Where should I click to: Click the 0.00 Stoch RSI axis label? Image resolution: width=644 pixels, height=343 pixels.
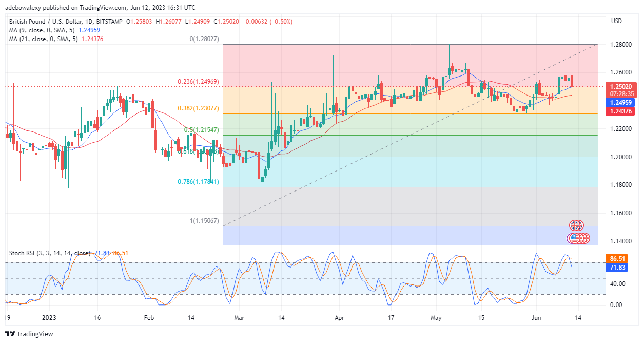615,305
